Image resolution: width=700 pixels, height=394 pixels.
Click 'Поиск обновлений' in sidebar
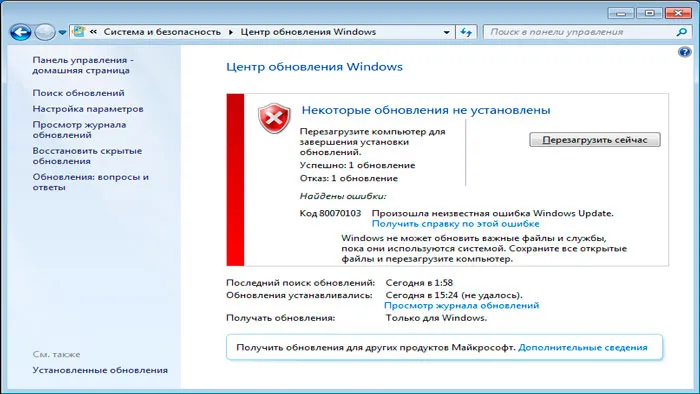(79, 93)
